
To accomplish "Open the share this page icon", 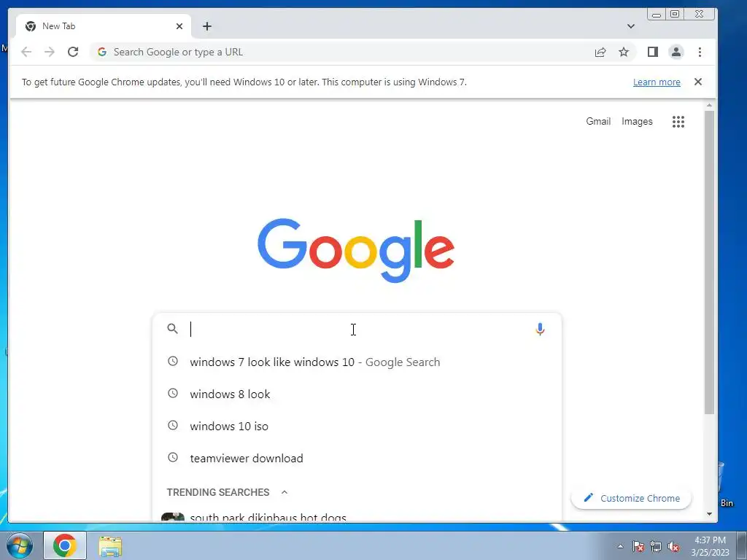I will [x=600, y=52].
